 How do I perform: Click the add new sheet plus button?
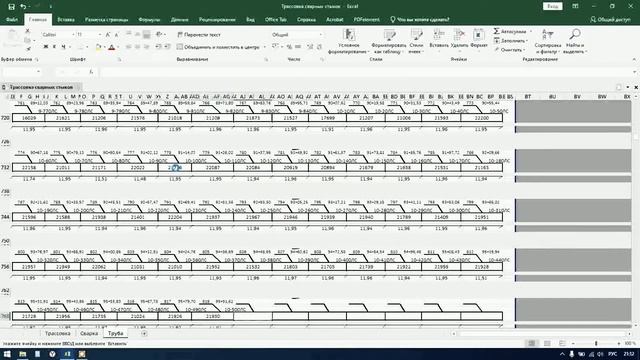pyautogui.click(x=144, y=333)
